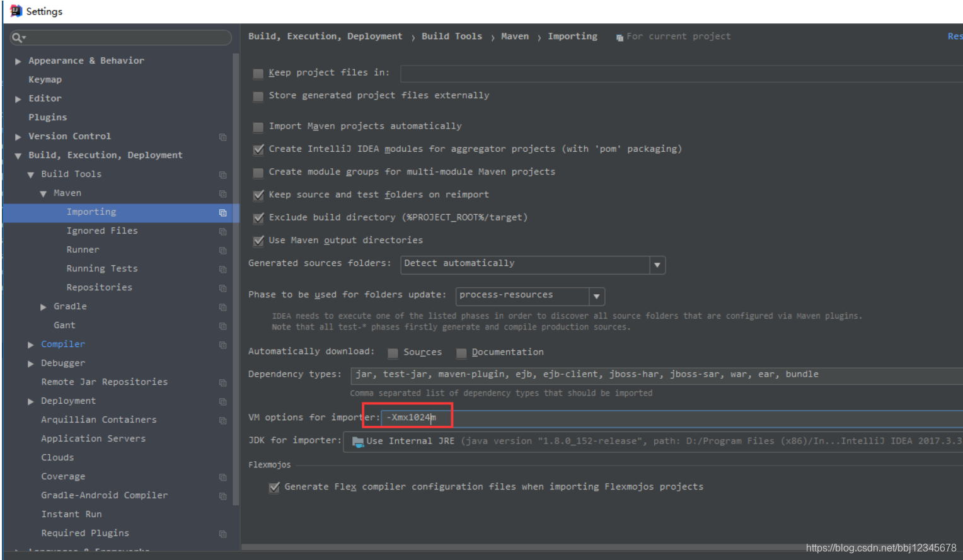Check Store generated project files externally
Viewport: 963px width, 560px height.
point(258,96)
